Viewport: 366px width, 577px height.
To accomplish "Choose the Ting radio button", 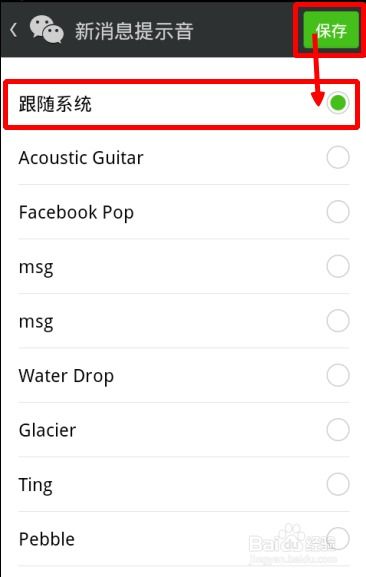I will pos(338,484).
